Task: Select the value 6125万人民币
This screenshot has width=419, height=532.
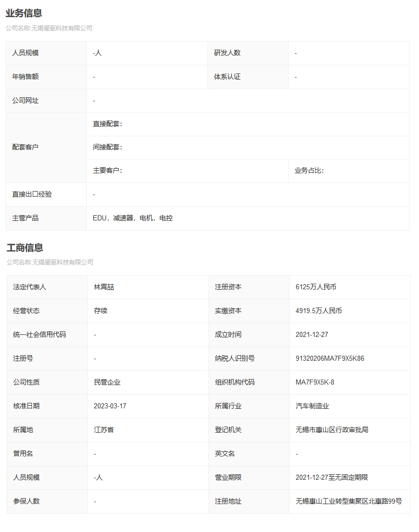Action: tap(316, 287)
